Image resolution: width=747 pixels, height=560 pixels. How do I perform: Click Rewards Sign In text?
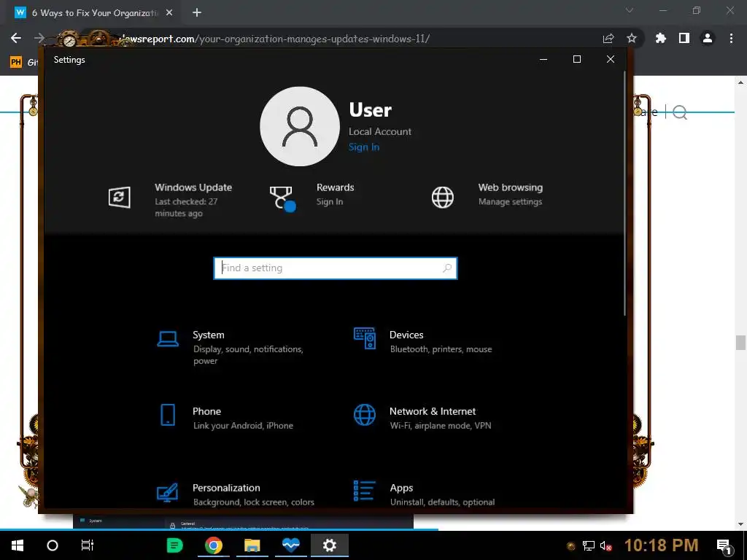pos(330,201)
